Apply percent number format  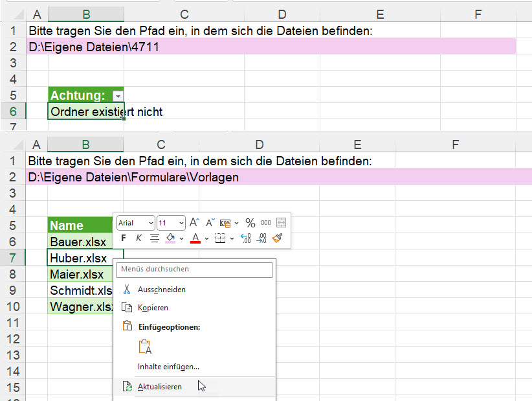(250, 223)
